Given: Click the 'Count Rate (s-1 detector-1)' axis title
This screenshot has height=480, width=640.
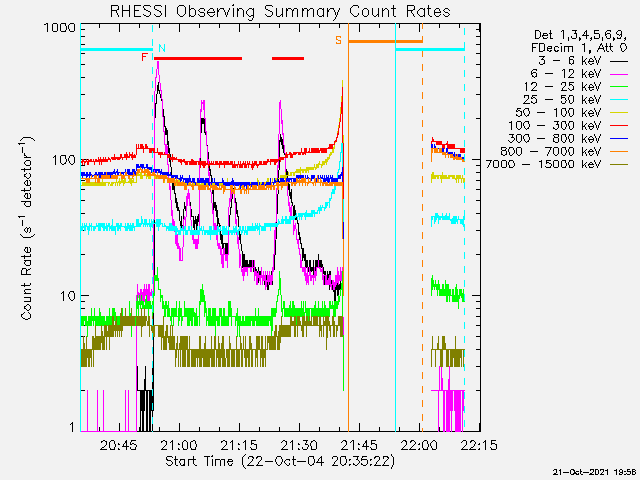Looking at the screenshot, I should click(27, 229).
